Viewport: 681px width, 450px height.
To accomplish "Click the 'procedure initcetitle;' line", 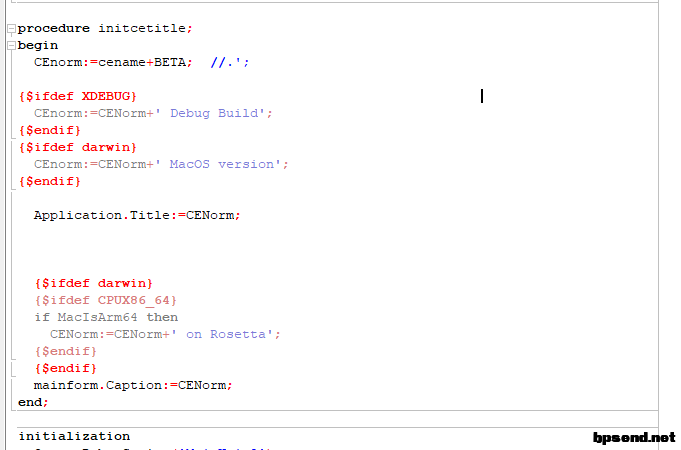I will coord(105,28).
